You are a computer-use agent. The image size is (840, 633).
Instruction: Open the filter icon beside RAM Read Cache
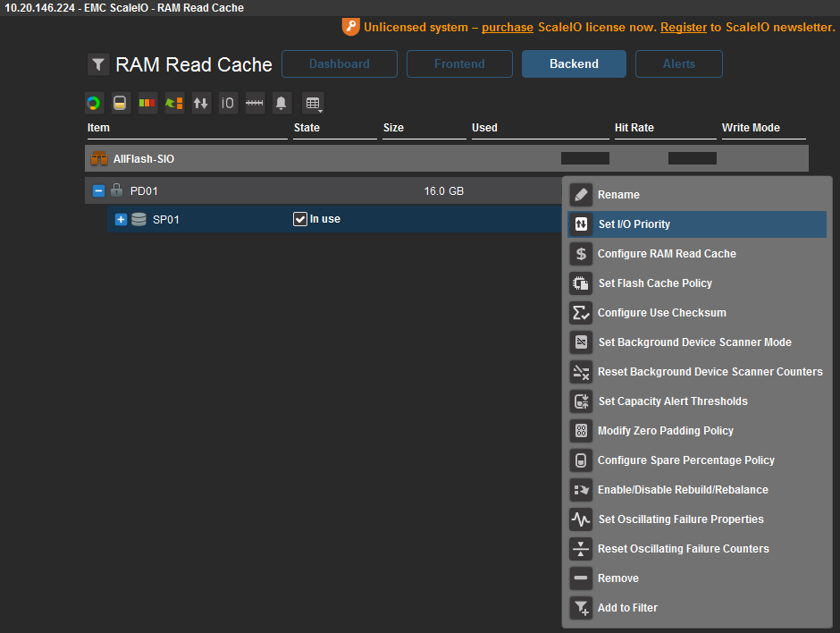pyautogui.click(x=98, y=64)
